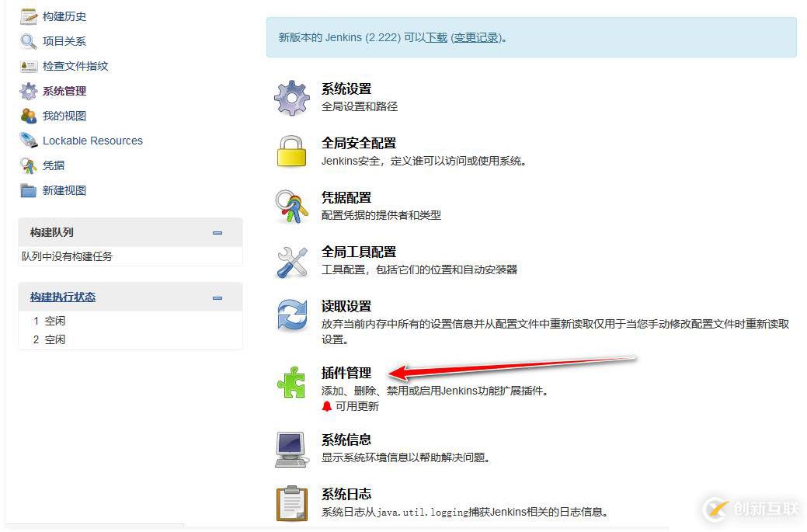Image resolution: width=807 pixels, height=532 pixels.
Task: Select the 系统日志 clipboard icon
Action: (x=291, y=503)
